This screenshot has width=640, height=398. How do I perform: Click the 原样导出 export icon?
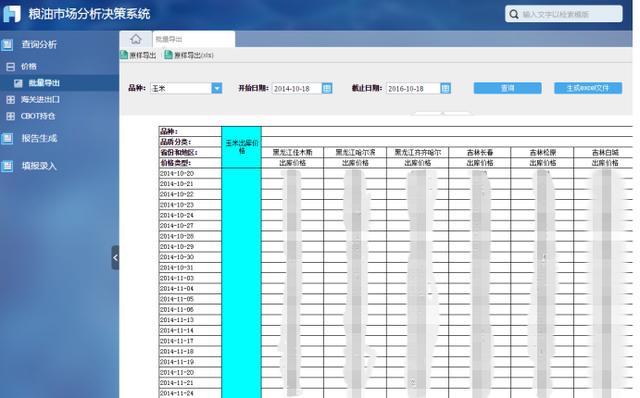pyautogui.click(x=124, y=55)
